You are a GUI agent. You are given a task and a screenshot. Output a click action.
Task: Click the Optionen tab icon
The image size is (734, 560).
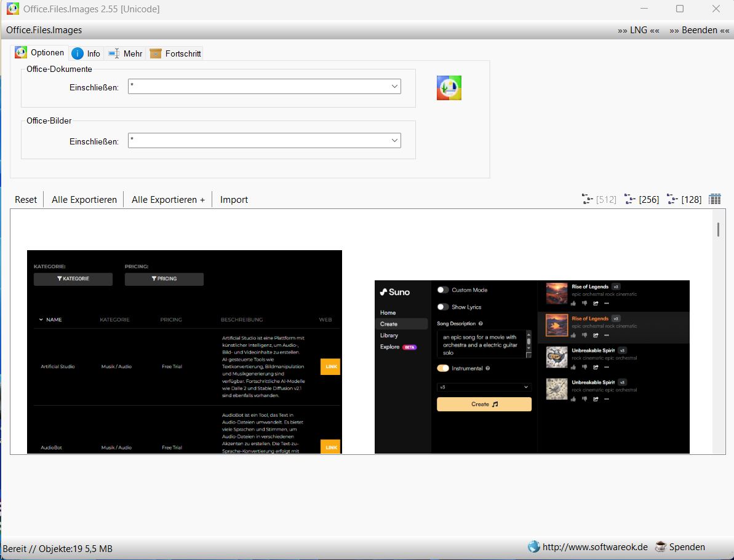20,52
